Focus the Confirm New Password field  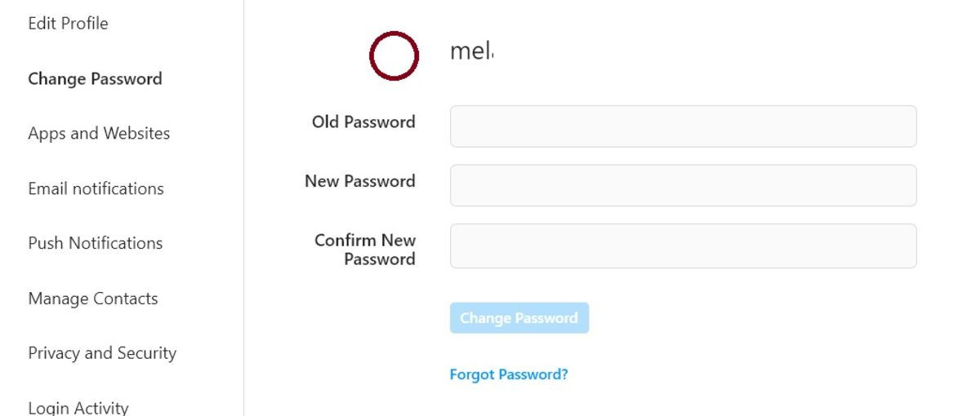(x=683, y=246)
